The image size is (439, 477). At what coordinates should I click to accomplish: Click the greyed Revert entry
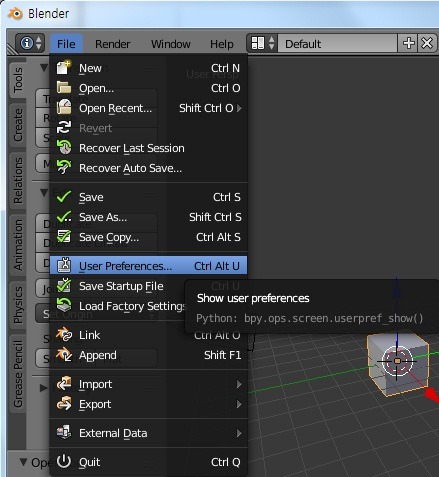point(149,128)
